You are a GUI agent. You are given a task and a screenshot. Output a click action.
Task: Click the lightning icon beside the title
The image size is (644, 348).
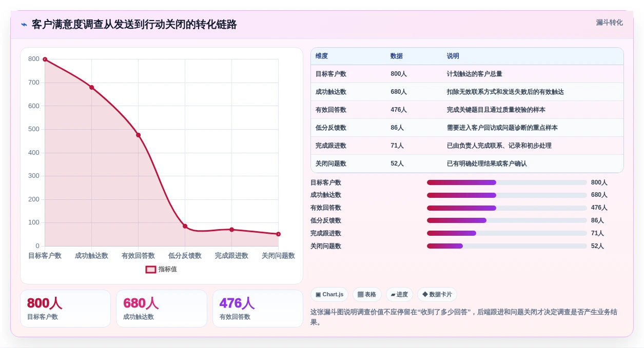[24, 24]
